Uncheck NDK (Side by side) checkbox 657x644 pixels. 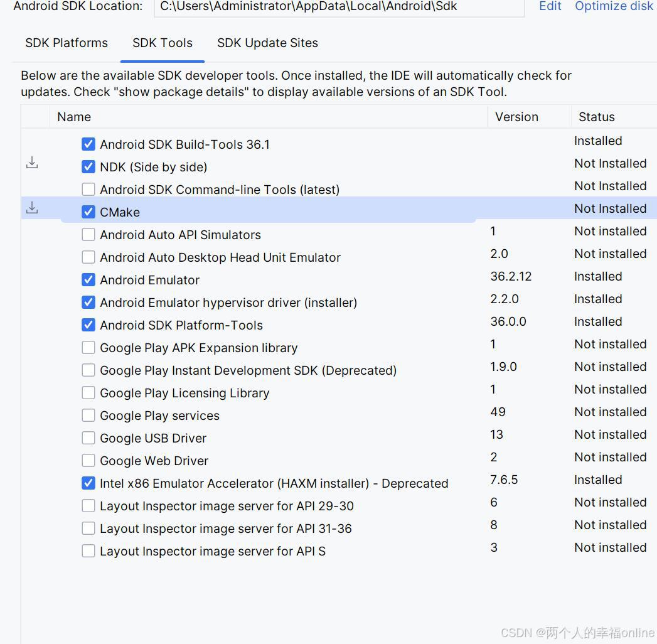(88, 167)
